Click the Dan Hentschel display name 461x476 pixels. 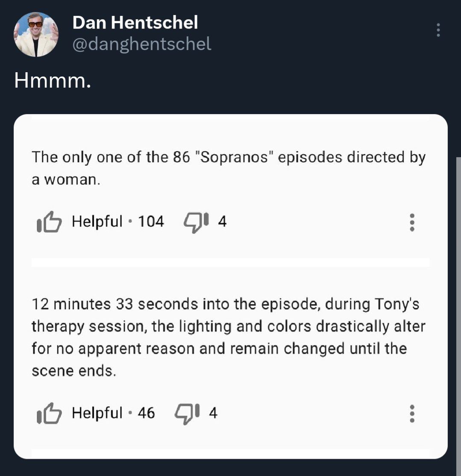pyautogui.click(x=135, y=22)
